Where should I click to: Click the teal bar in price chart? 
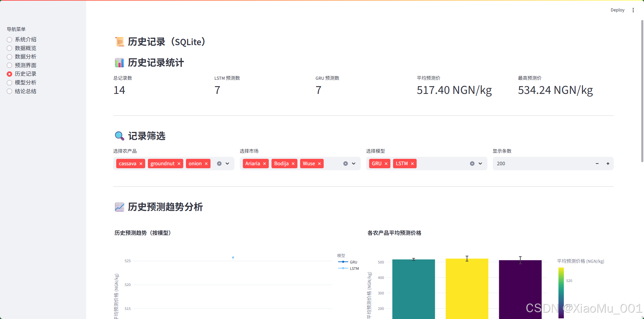tap(414, 289)
